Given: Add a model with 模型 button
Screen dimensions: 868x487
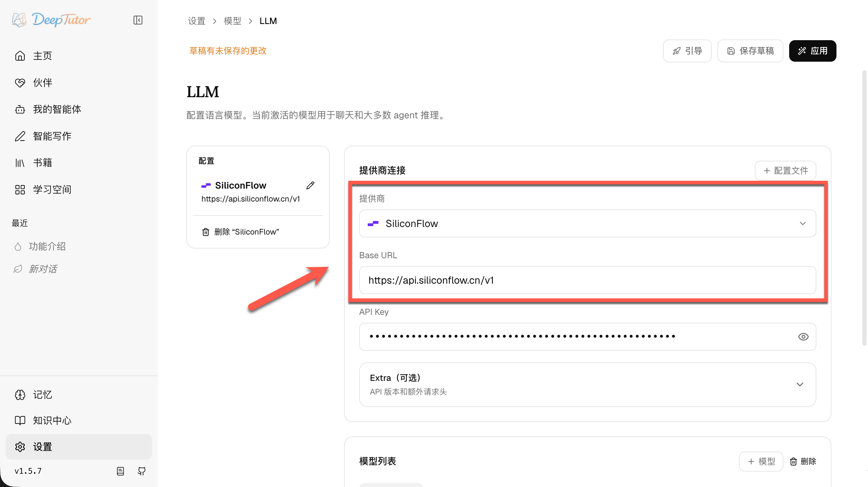Looking at the screenshot, I should pyautogui.click(x=761, y=462).
